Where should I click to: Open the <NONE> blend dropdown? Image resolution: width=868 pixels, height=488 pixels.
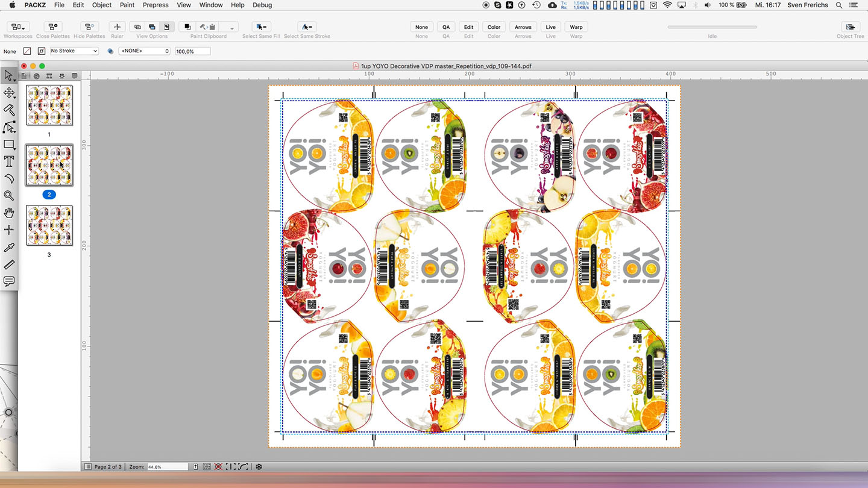[x=145, y=51]
